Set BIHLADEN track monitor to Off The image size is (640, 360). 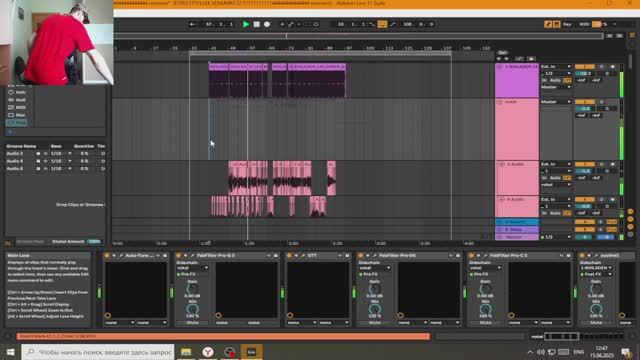567,80
